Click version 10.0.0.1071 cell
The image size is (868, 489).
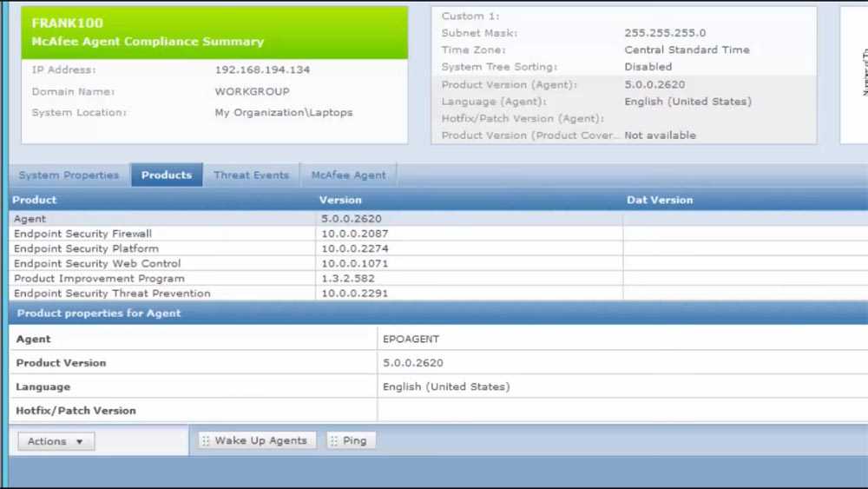coord(355,263)
